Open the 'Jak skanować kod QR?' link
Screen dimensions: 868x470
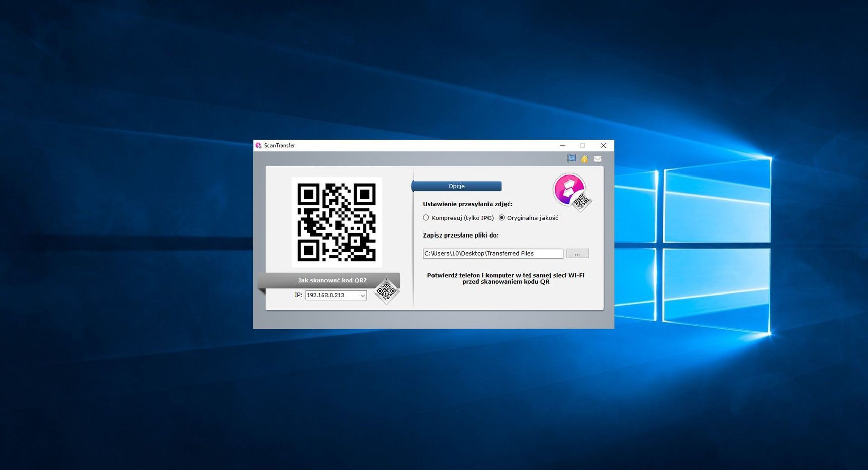click(332, 280)
